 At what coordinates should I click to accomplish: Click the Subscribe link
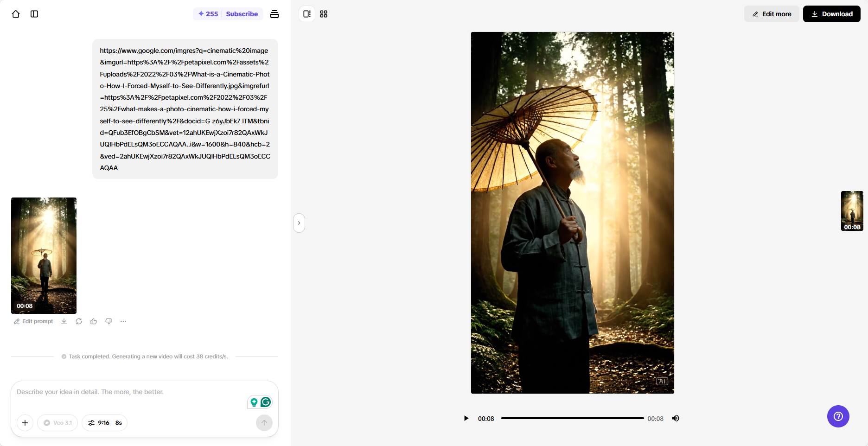[242, 14]
